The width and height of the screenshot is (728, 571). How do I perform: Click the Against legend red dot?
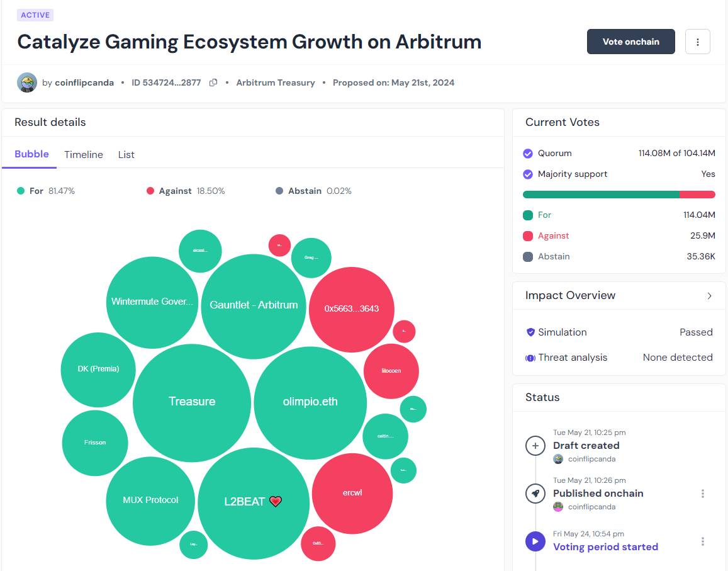pos(150,191)
